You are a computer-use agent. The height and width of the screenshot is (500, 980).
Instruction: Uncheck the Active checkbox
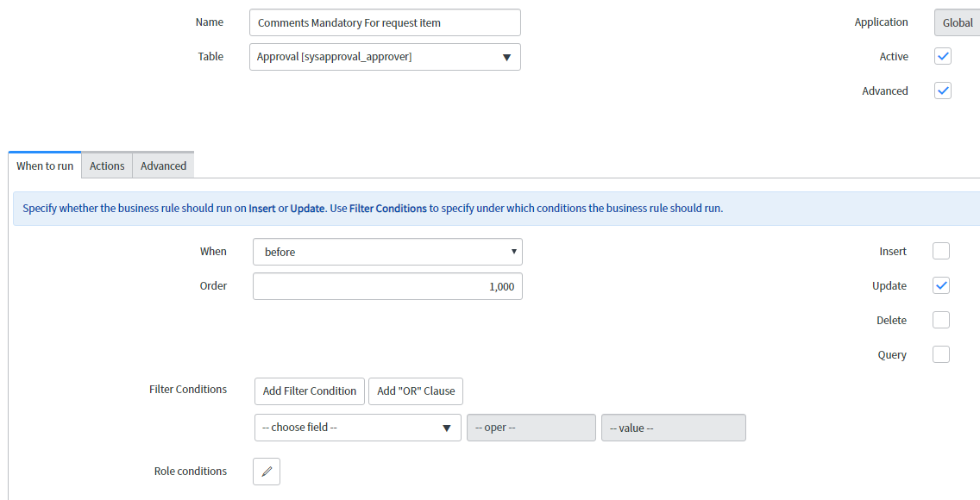click(943, 56)
